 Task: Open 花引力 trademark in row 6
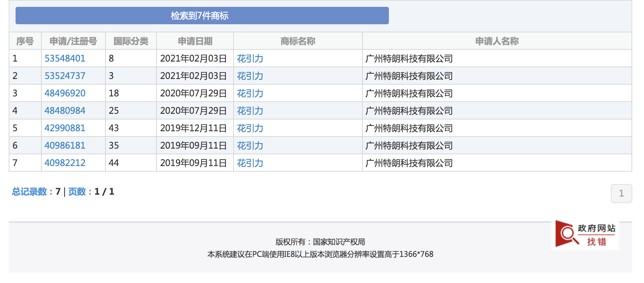coord(250,146)
